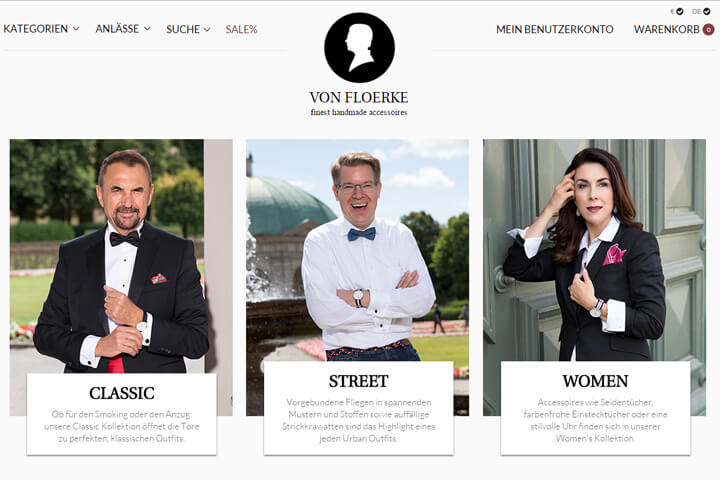
Task: Select the STREET heading
Action: point(359,381)
